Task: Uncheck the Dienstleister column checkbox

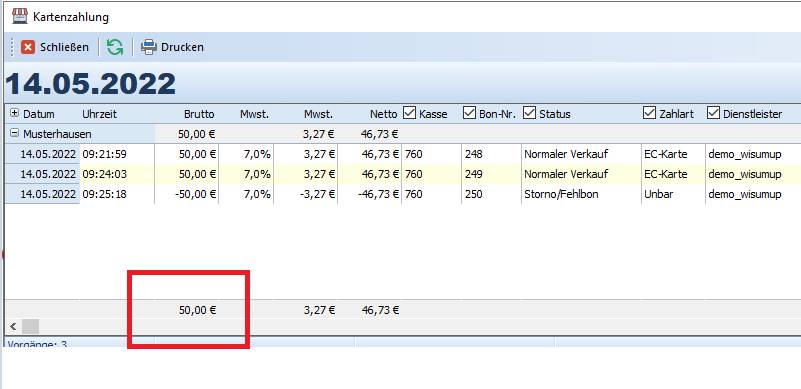Action: pos(713,113)
